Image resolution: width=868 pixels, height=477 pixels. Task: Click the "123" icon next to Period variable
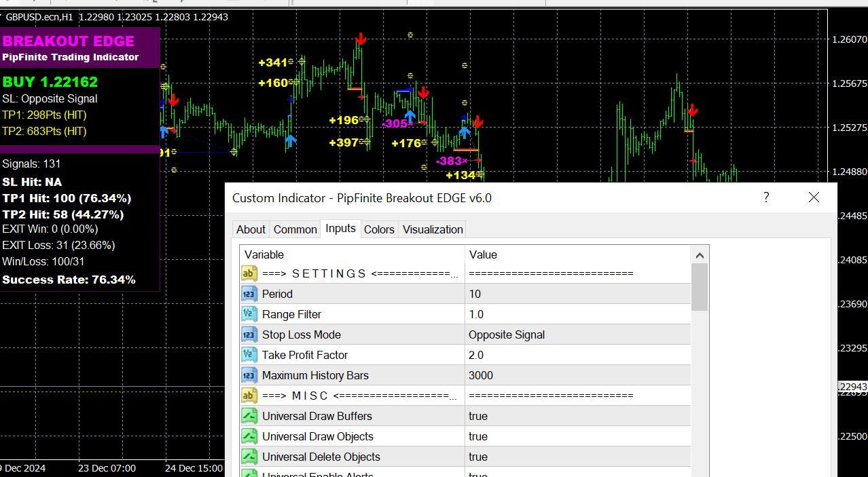coord(249,294)
